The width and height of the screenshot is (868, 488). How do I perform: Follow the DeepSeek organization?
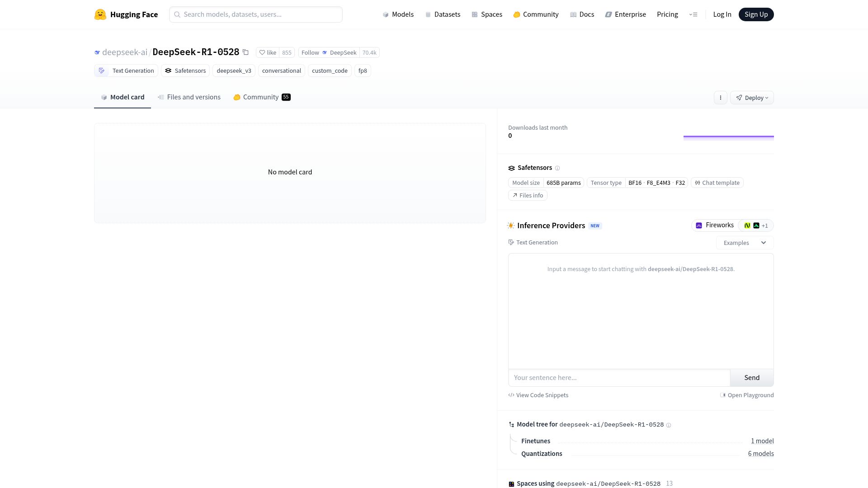(x=329, y=52)
